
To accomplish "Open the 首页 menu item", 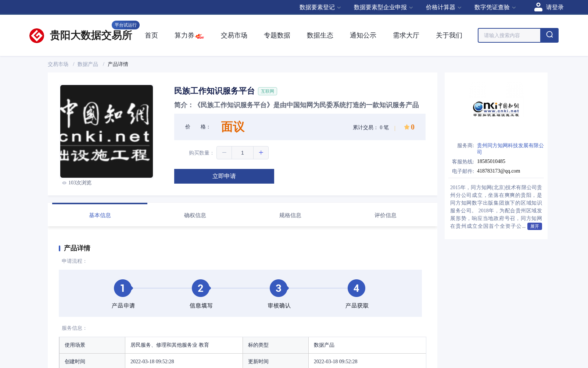I will tap(151, 35).
